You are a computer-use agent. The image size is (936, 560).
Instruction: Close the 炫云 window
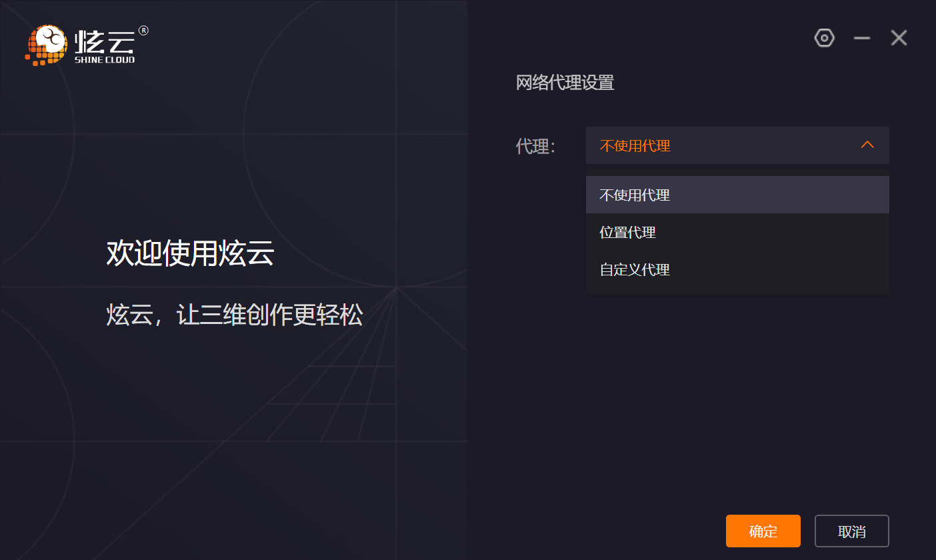coord(899,38)
